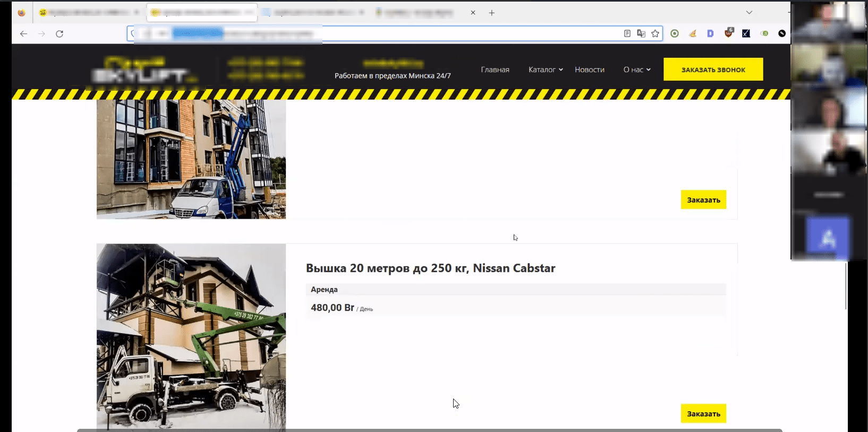Select the blue avatar participant tile
This screenshot has width=868, height=432.
pyautogui.click(x=828, y=237)
